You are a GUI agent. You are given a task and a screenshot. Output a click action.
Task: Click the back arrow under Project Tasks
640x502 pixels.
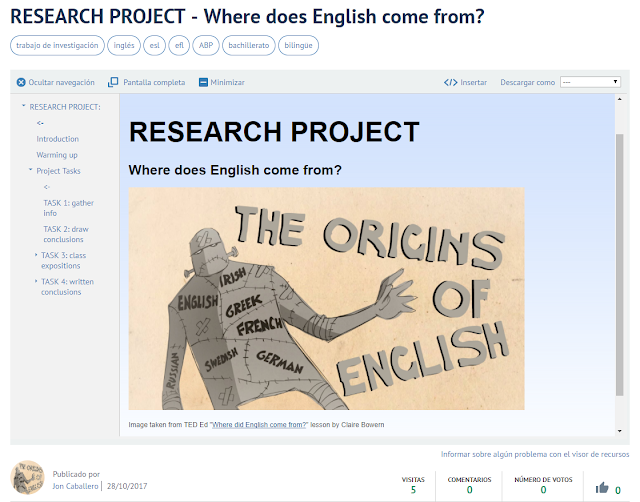point(47,187)
